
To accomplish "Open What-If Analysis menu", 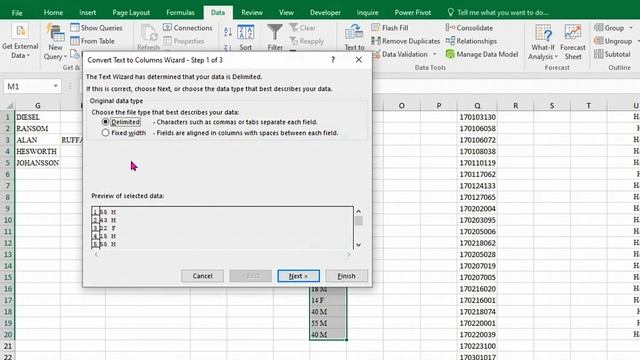I will coord(542,42).
